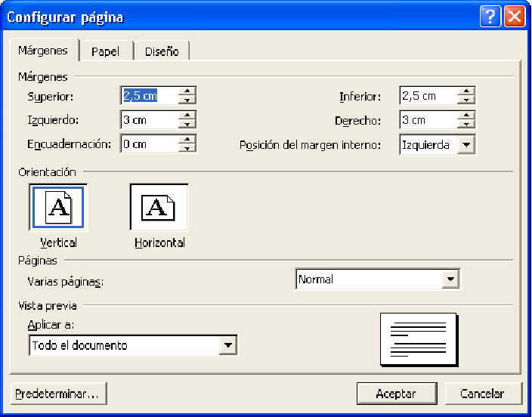Click the page preview thumbnail
This screenshot has width=532, height=417.
(419, 339)
